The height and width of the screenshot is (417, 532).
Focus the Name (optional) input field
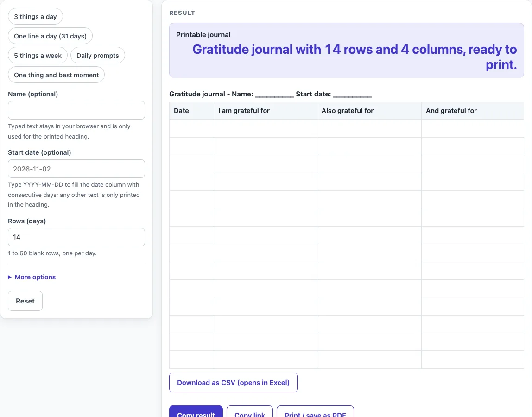tap(76, 110)
